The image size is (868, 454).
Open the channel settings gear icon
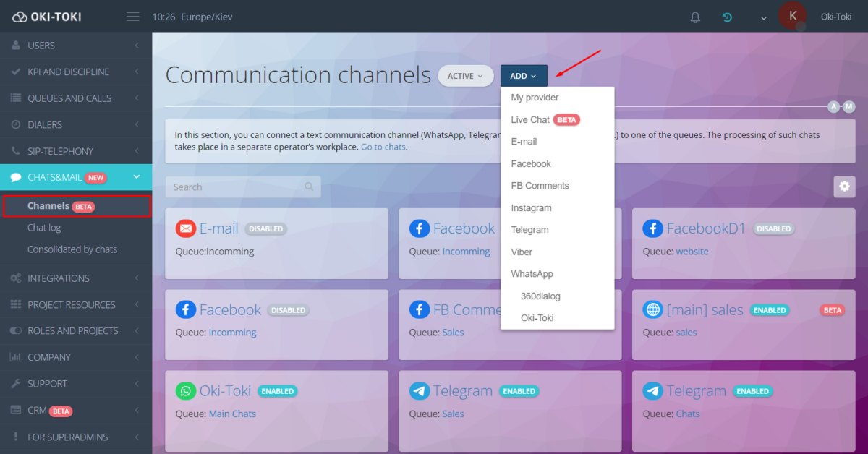point(844,187)
